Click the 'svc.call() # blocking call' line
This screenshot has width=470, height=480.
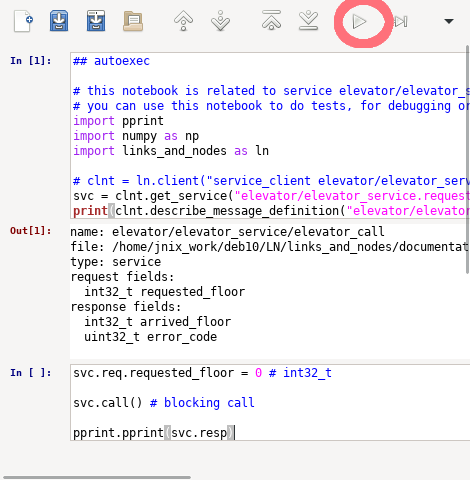[164, 403]
